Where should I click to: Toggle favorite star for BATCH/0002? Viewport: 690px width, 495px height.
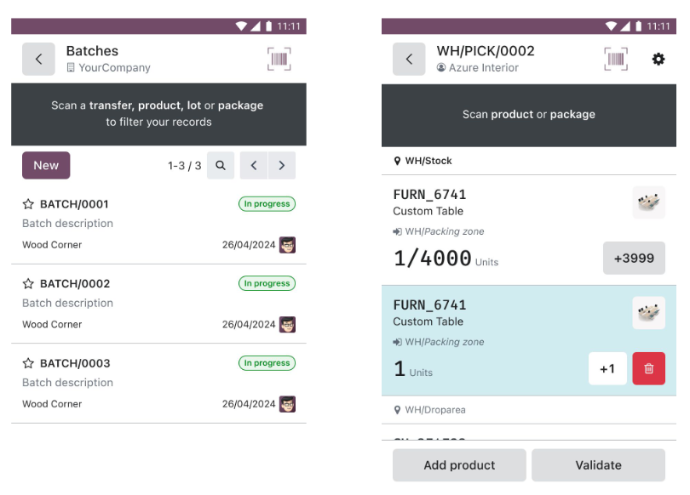pos(28,284)
